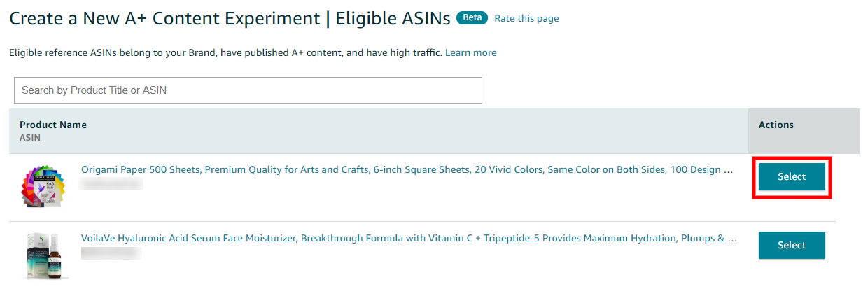Open the Rate this page link
This screenshot has width=868, height=289.
point(526,19)
